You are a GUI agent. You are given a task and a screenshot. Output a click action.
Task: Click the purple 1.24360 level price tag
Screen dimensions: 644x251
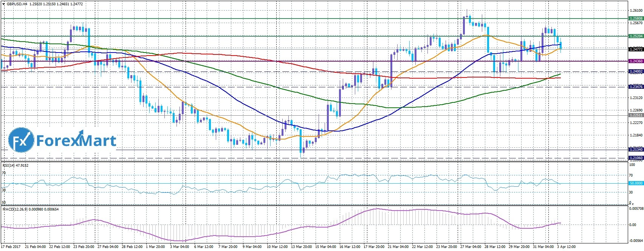point(636,61)
